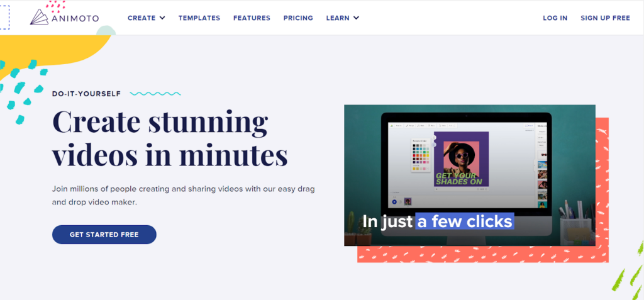This screenshot has width=644, height=300.
Task: Click the 'Create stunning videos in minutes' heading
Action: (x=170, y=138)
